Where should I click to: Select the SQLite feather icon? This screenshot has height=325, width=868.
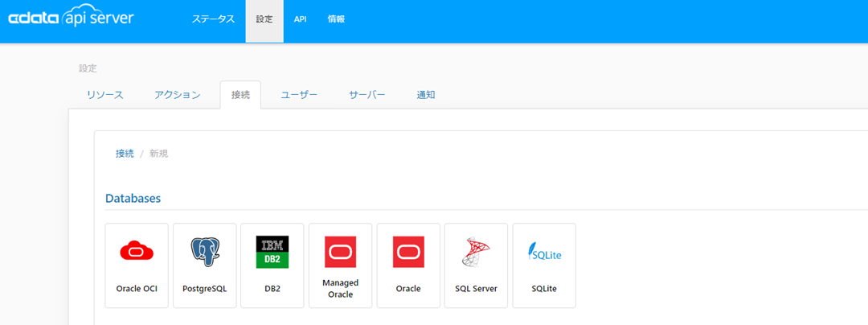[544, 253]
